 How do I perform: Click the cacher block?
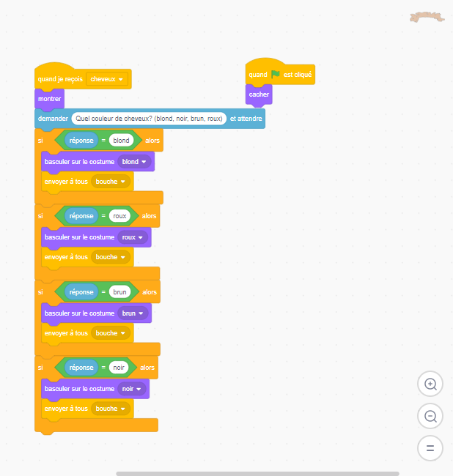[x=259, y=94]
